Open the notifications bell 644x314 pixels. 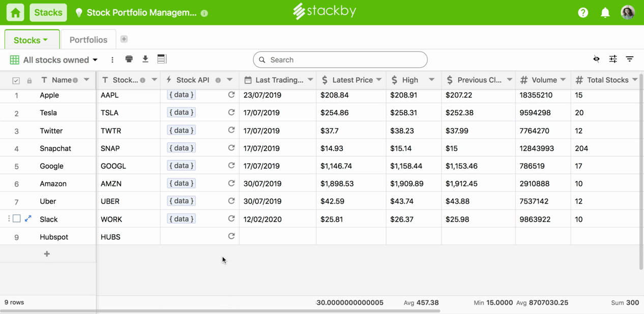tap(605, 13)
